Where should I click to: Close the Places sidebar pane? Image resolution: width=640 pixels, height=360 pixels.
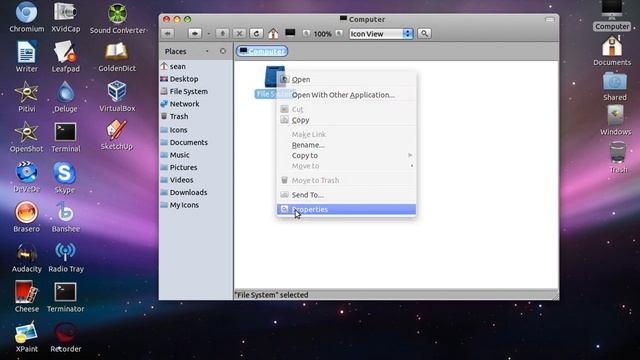coord(222,51)
